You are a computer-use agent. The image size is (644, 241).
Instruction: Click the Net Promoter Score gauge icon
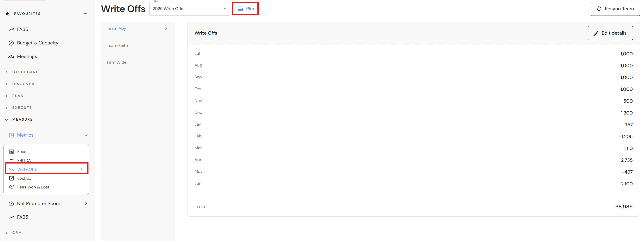[11, 204]
